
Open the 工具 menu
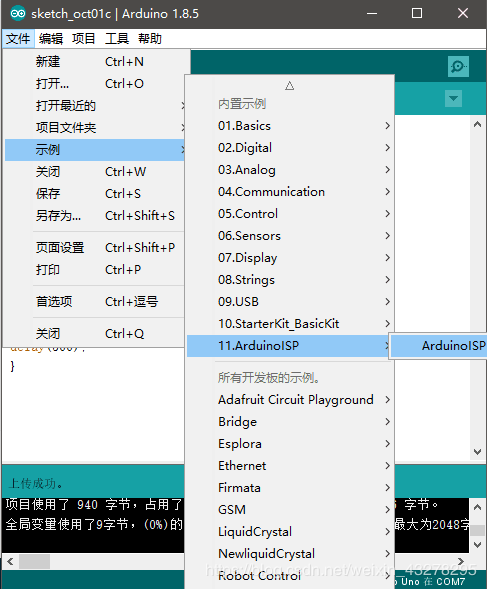coord(117,39)
